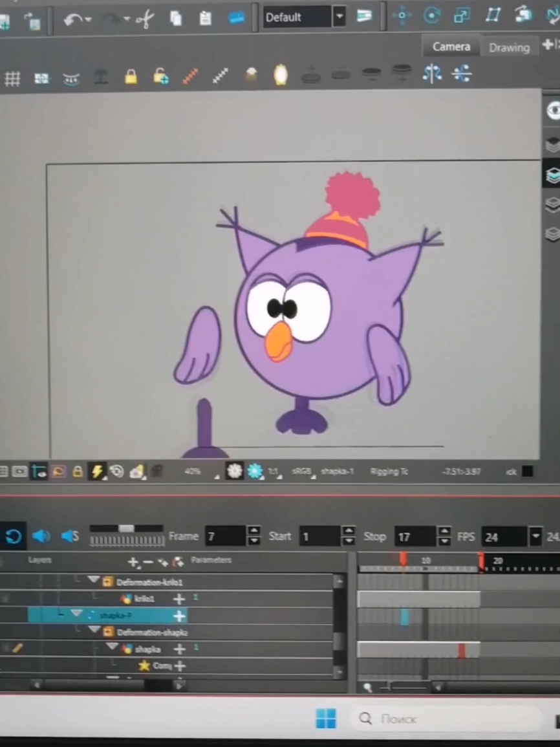This screenshot has height=747, width=560.
Task: Select the Comp star layer
Action: point(162,666)
